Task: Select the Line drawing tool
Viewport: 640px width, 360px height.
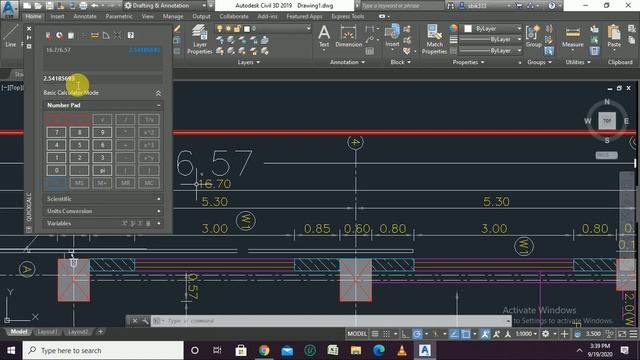Action: tap(11, 36)
